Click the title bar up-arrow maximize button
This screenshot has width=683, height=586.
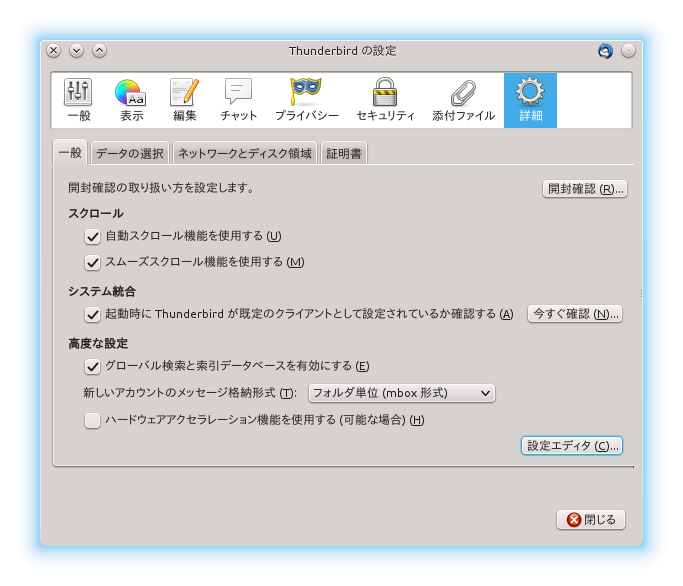(x=99, y=51)
